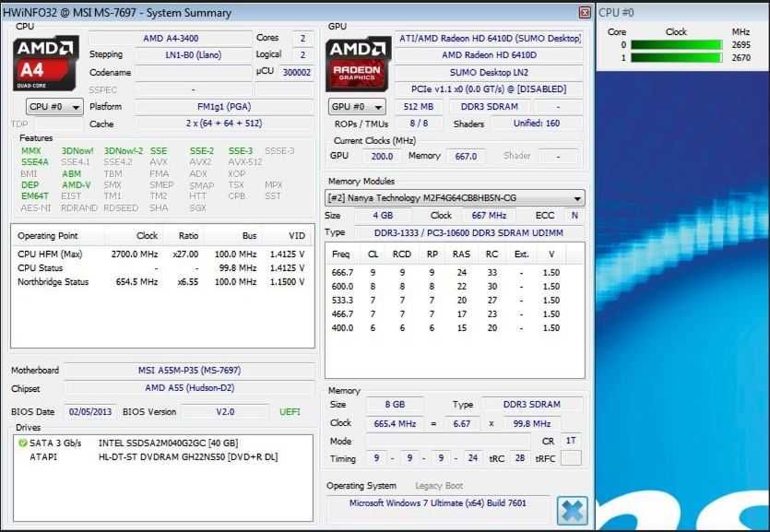Click the CPU #0 clock window title
770x532 pixels.
pos(616,13)
